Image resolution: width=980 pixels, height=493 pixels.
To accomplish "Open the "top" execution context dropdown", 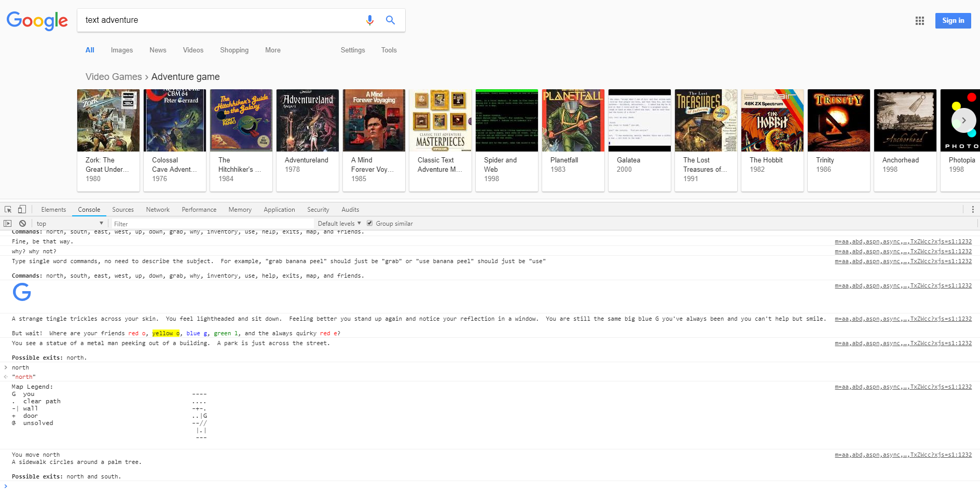I will (70, 223).
